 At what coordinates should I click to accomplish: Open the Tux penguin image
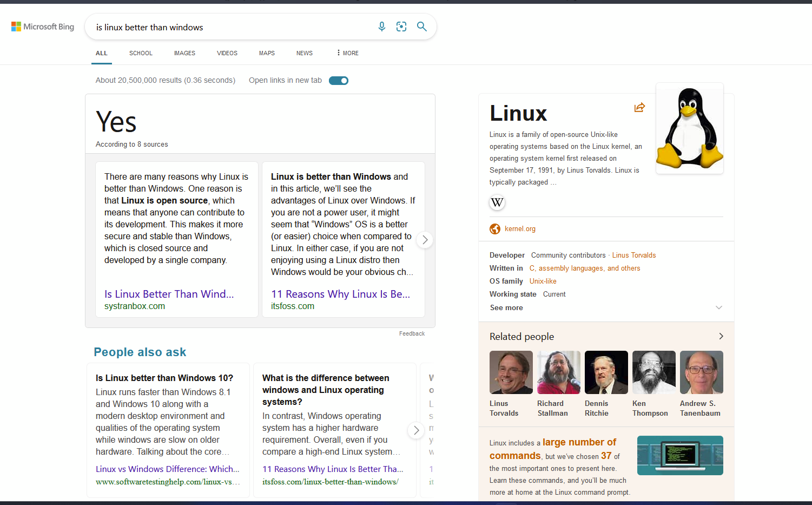(x=689, y=128)
